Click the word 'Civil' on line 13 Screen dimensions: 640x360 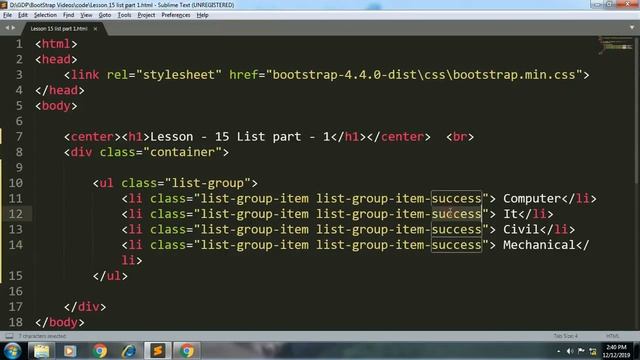coord(521,229)
